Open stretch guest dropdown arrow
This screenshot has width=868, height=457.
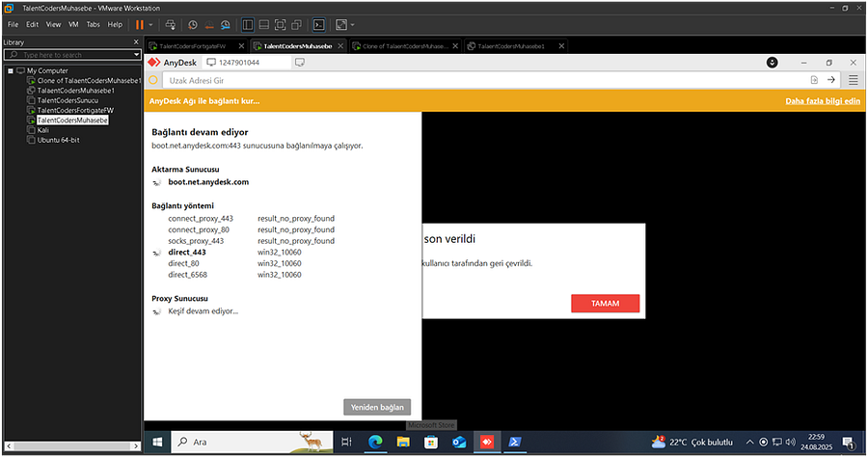pos(353,25)
